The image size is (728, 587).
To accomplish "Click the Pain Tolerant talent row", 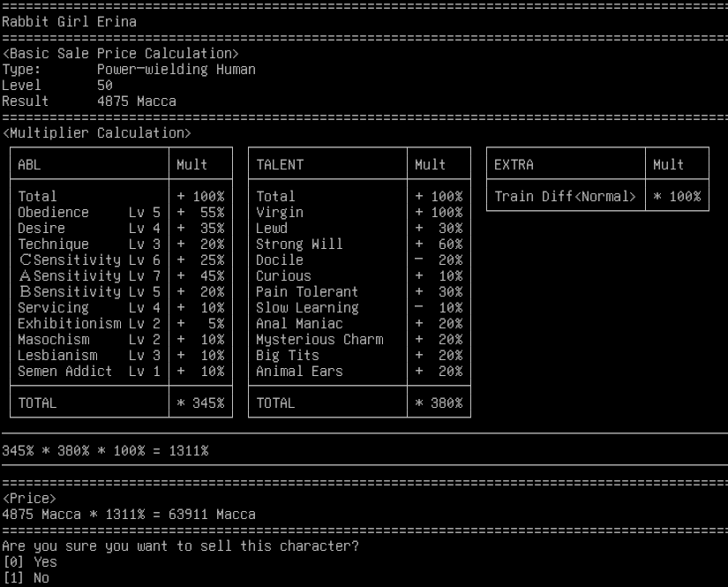I will [x=359, y=291].
